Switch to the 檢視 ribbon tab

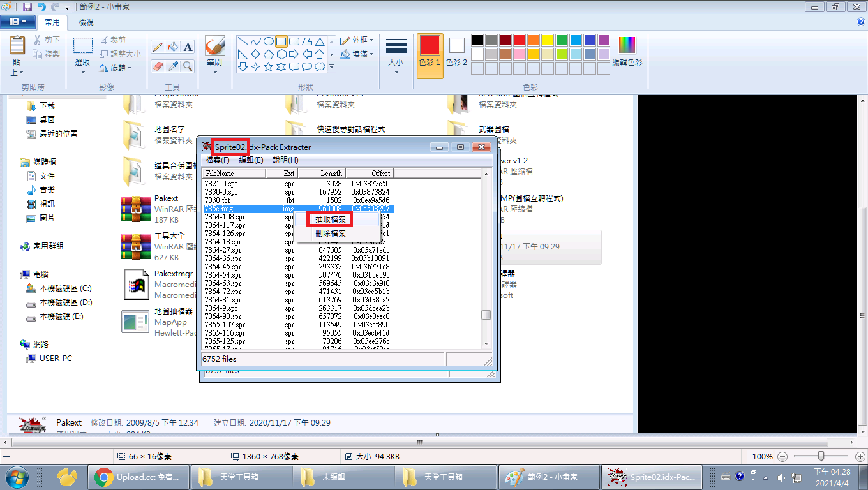pyautogui.click(x=86, y=22)
